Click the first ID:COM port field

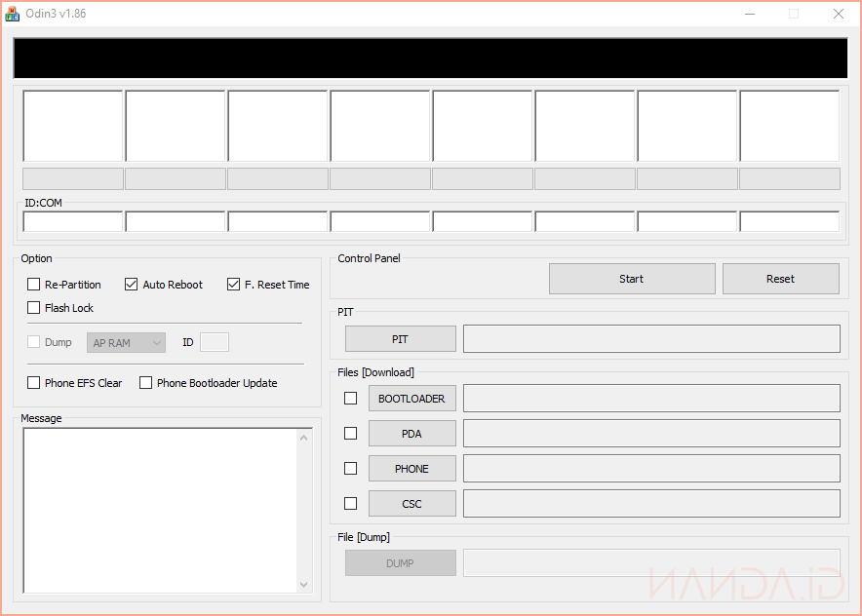(73, 222)
